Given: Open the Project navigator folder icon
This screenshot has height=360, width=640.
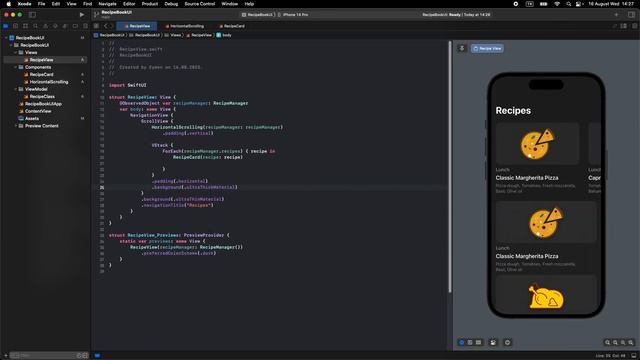Looking at the screenshot, I should pos(6,26).
